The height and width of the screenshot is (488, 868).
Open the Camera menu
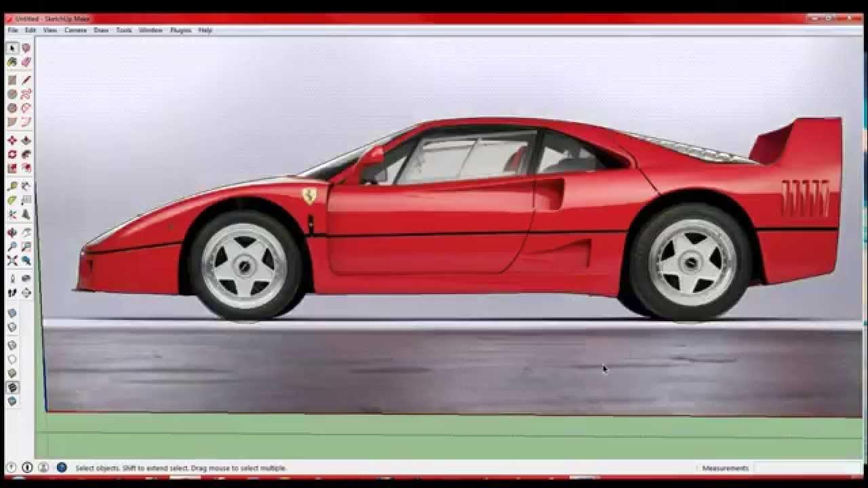point(75,30)
